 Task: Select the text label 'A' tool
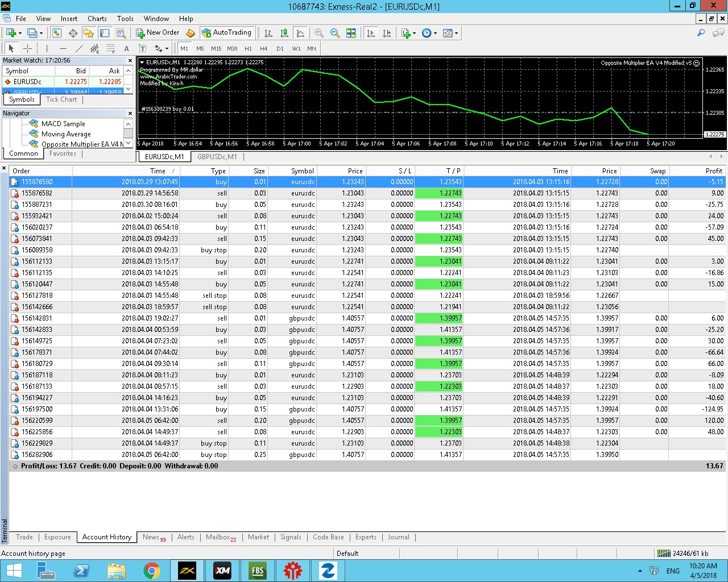[x=126, y=49]
